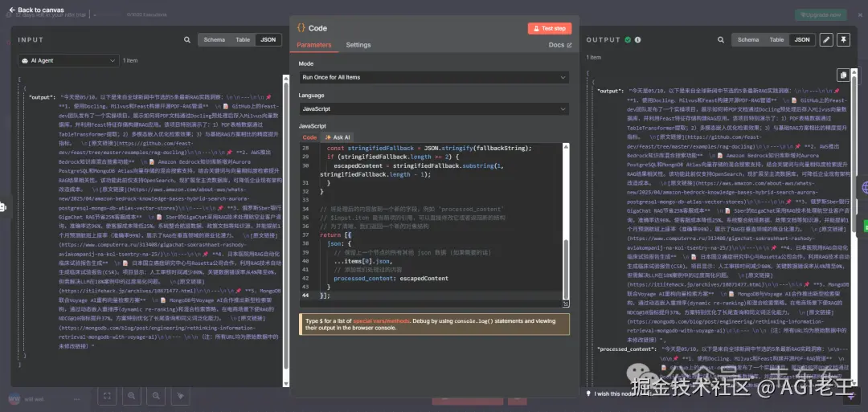Click the expand editor icon at the code editor corner
868x412 pixels.
565,304
